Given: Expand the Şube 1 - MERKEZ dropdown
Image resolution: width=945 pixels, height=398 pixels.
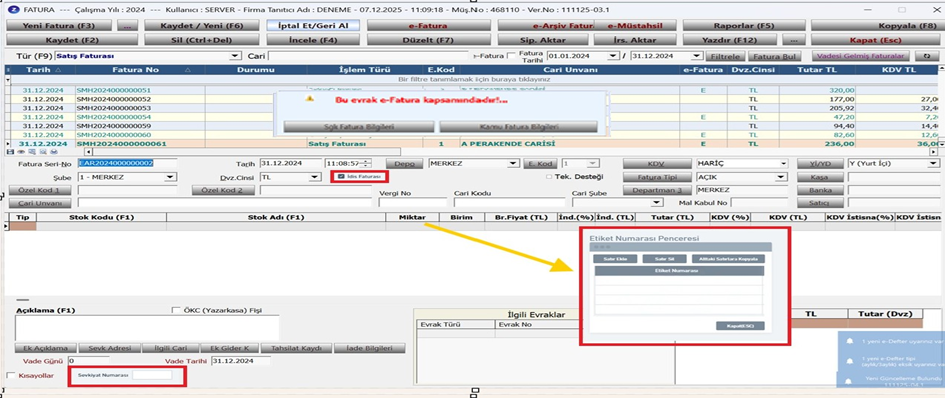Looking at the screenshot, I should [x=171, y=177].
